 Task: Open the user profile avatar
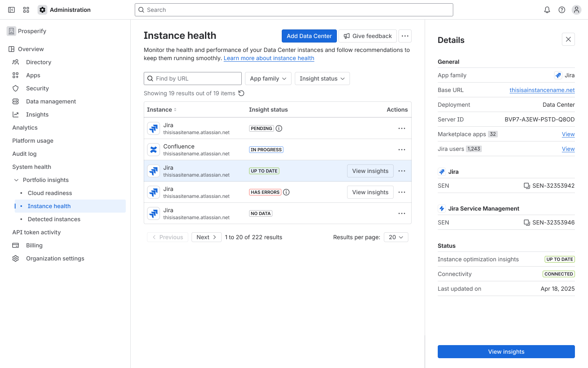click(577, 10)
